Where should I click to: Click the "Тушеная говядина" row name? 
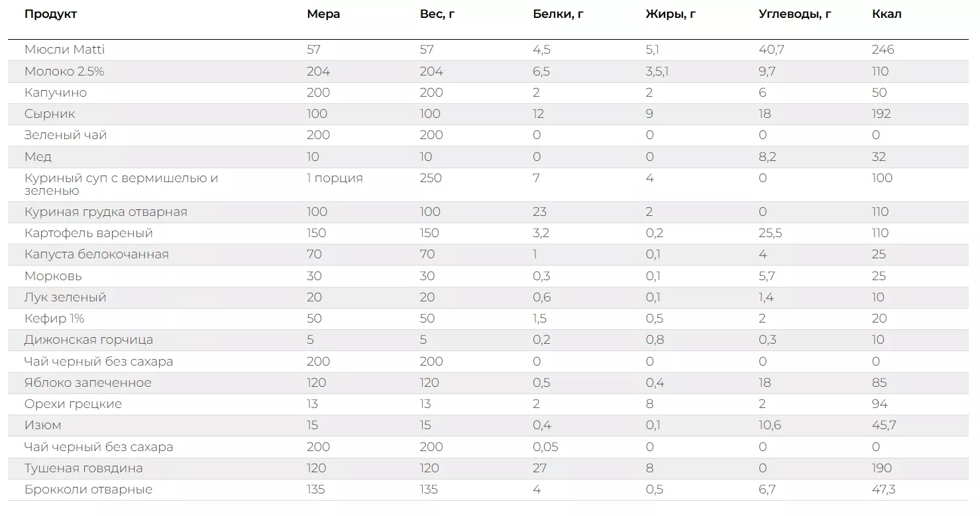click(83, 468)
